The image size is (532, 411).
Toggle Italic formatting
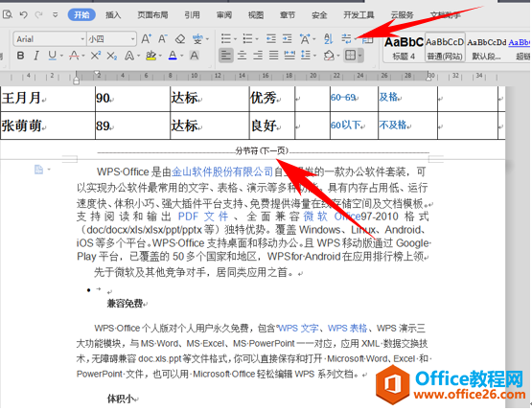coord(36,56)
